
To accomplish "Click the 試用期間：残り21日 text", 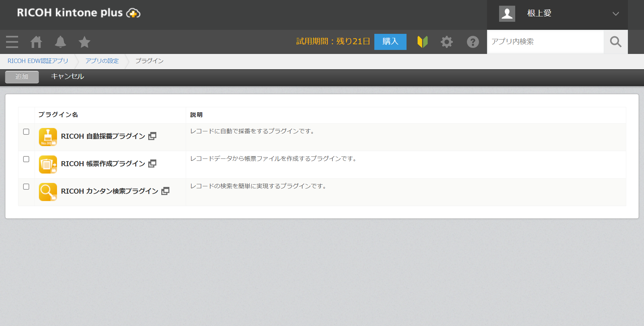I will click(x=333, y=42).
